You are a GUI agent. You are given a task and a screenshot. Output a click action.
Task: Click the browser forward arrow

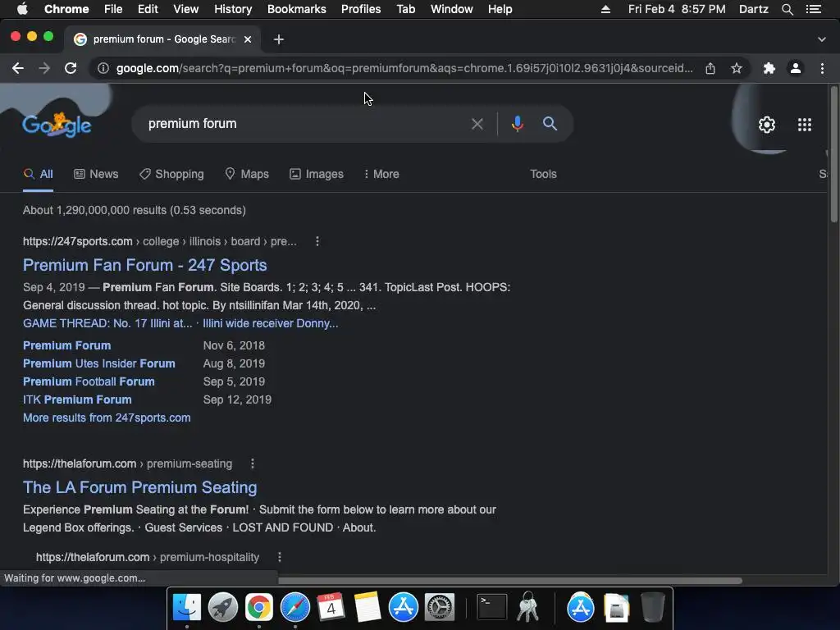pyautogui.click(x=44, y=68)
